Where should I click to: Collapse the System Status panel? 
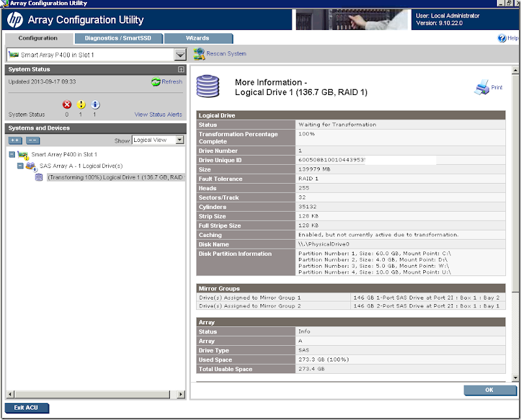[180, 69]
